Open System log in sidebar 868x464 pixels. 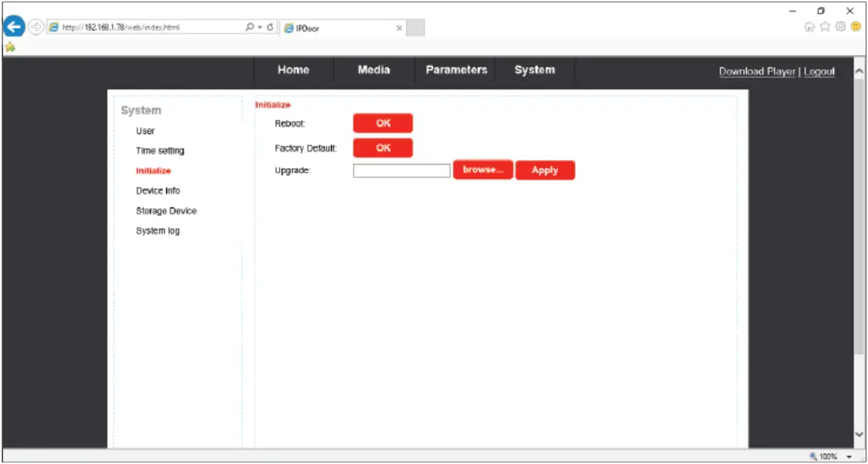point(158,231)
